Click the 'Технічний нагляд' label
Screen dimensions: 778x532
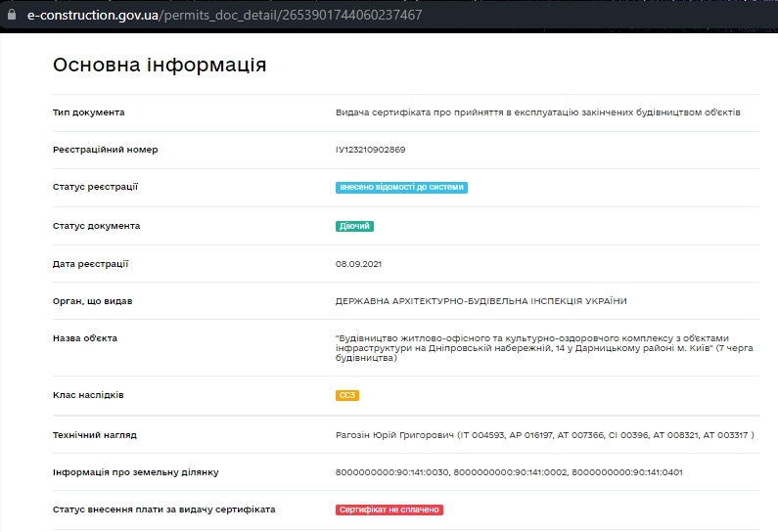[x=94, y=435]
